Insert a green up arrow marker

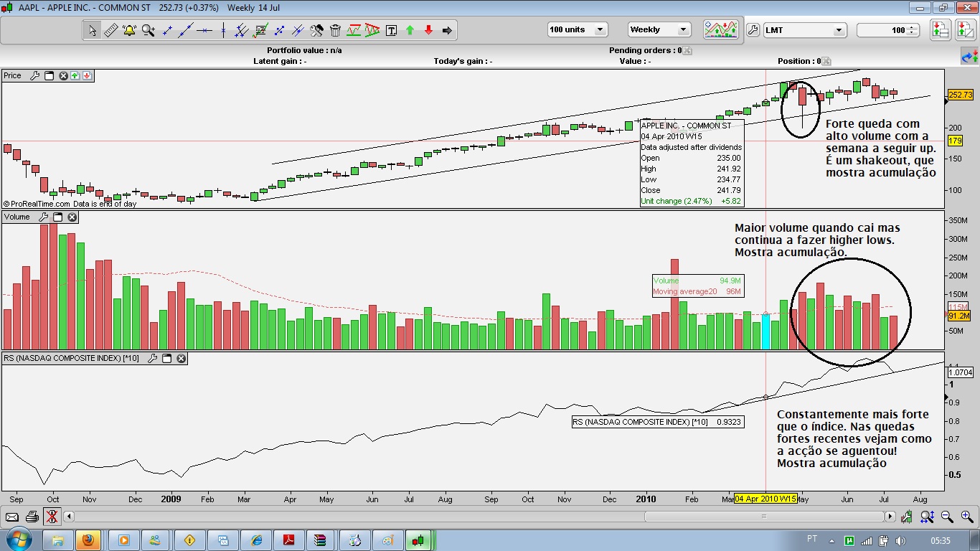[x=410, y=30]
